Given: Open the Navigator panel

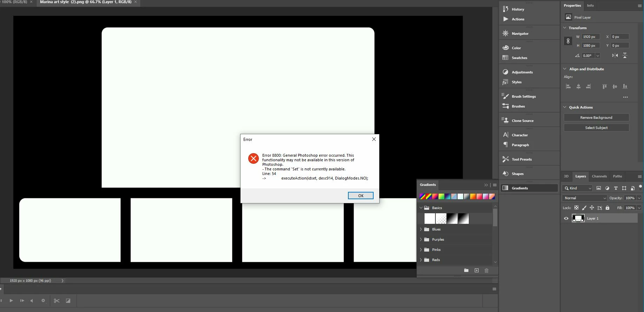Looking at the screenshot, I should point(520,33).
